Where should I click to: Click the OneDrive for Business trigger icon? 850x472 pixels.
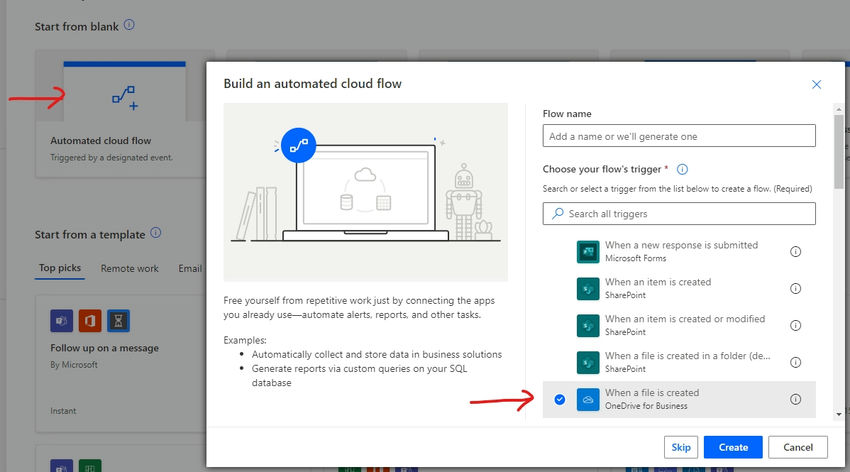pyautogui.click(x=587, y=399)
